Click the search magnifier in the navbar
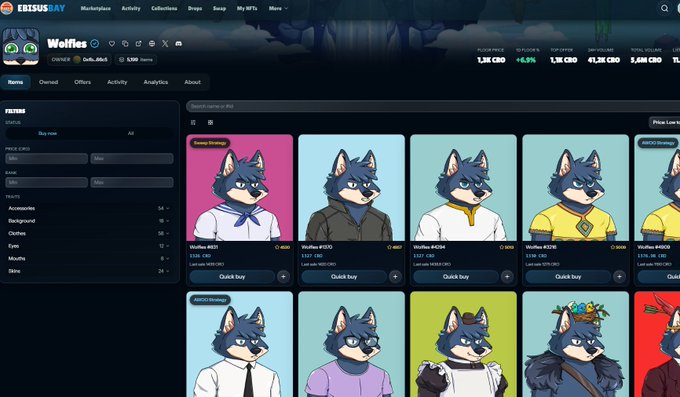The width and height of the screenshot is (680, 397). click(x=664, y=8)
